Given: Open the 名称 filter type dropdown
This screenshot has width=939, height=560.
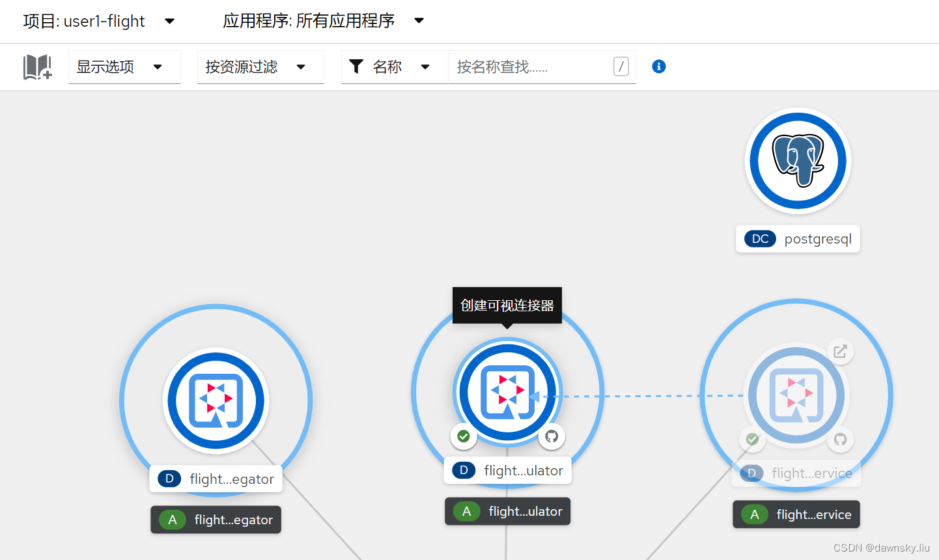Looking at the screenshot, I should click(x=395, y=67).
